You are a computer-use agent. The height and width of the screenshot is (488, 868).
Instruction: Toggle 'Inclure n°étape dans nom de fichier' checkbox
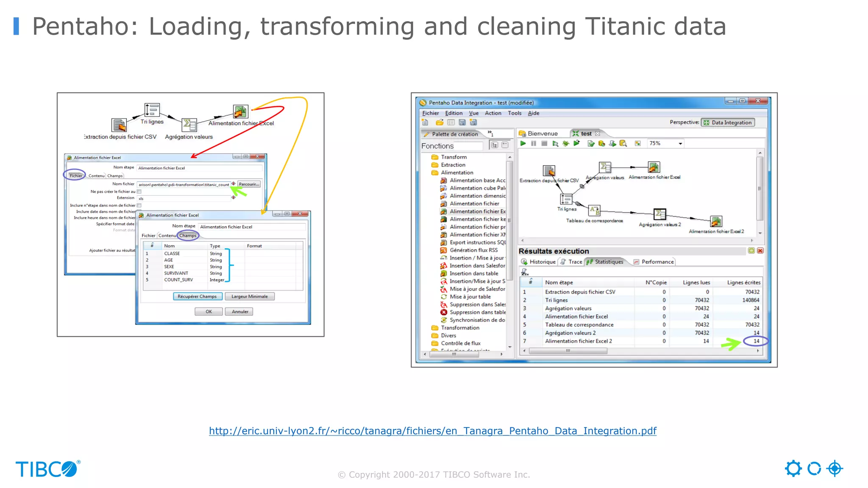point(139,205)
